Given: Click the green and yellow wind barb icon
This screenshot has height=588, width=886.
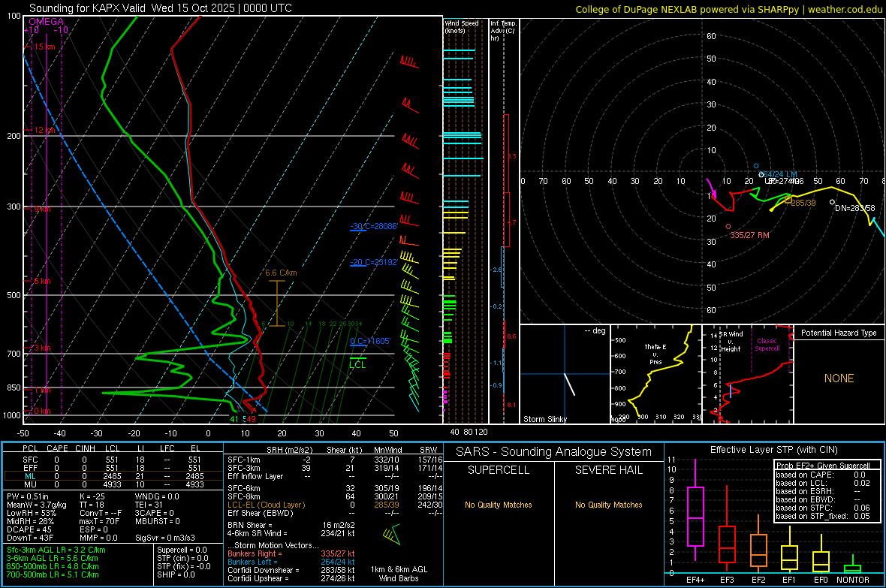Looking at the screenshot, I should tap(392, 534).
